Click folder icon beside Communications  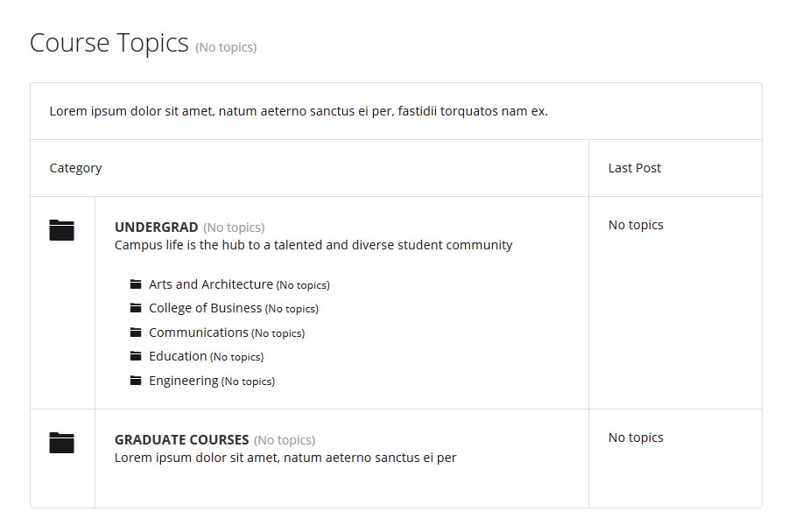[x=136, y=332]
